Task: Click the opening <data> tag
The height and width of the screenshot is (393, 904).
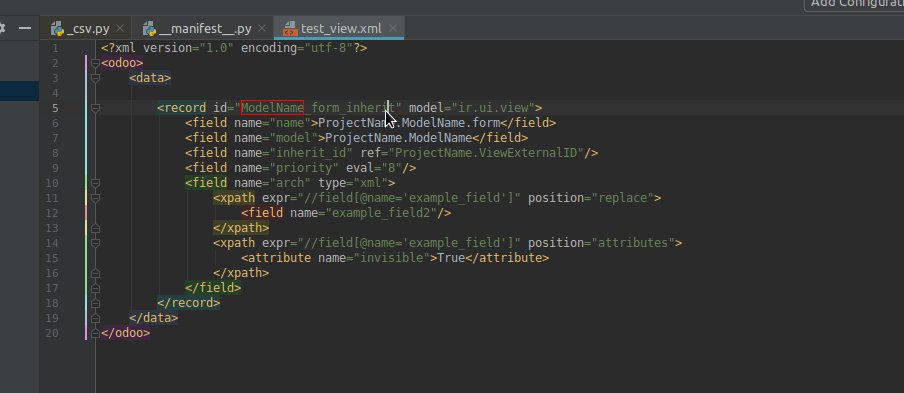Action: pos(150,78)
